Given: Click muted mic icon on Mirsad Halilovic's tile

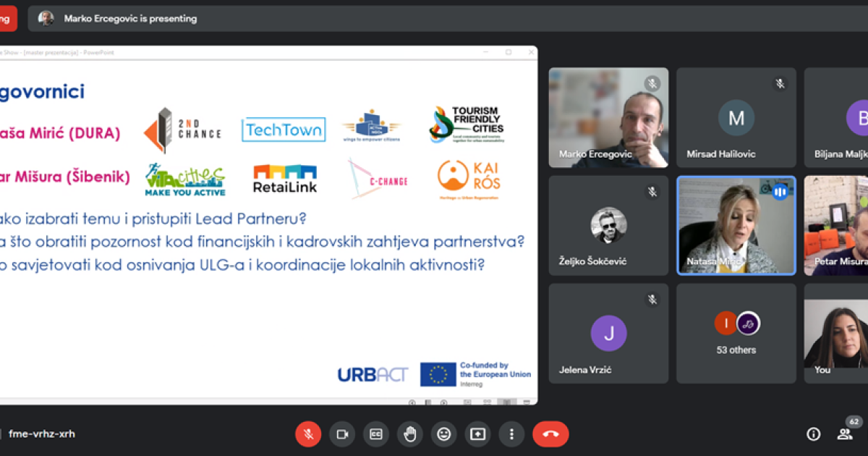Looking at the screenshot, I should (780, 84).
